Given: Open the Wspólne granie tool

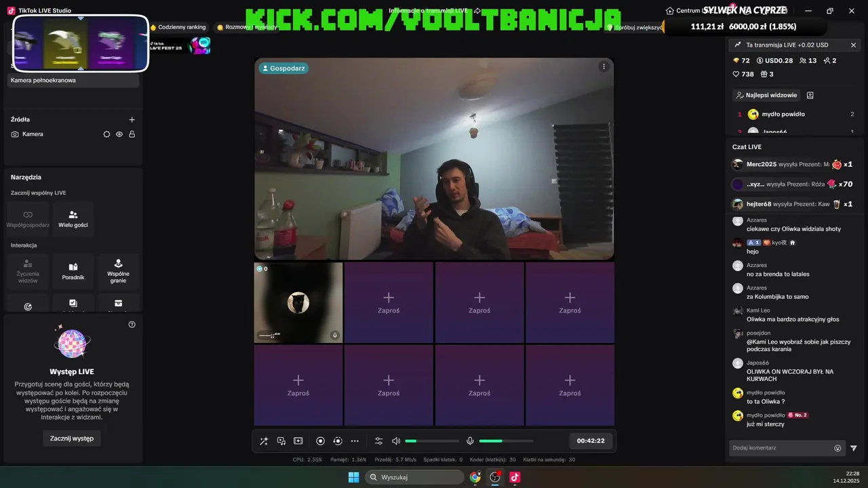Looking at the screenshot, I should pyautogui.click(x=119, y=271).
